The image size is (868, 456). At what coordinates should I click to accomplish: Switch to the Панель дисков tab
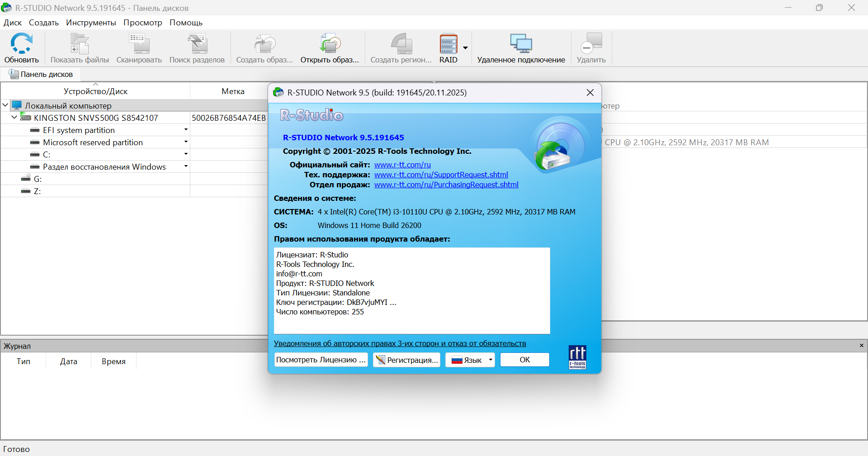(41, 74)
